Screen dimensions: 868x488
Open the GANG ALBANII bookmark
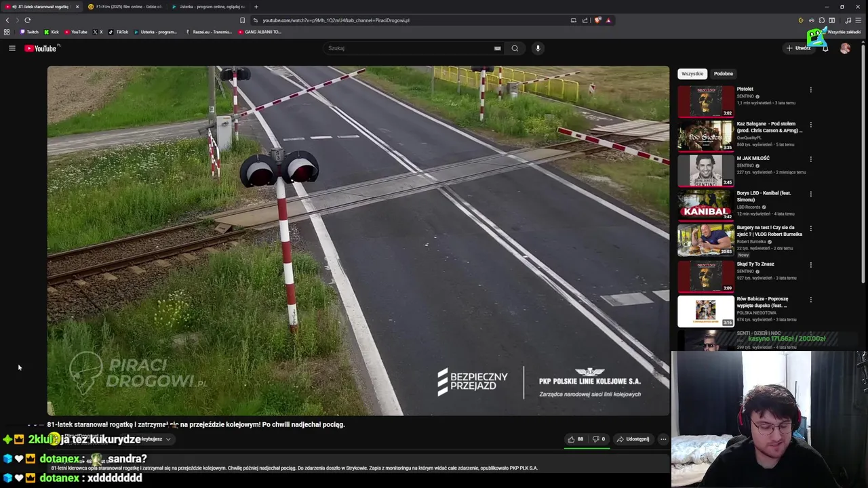click(x=260, y=32)
